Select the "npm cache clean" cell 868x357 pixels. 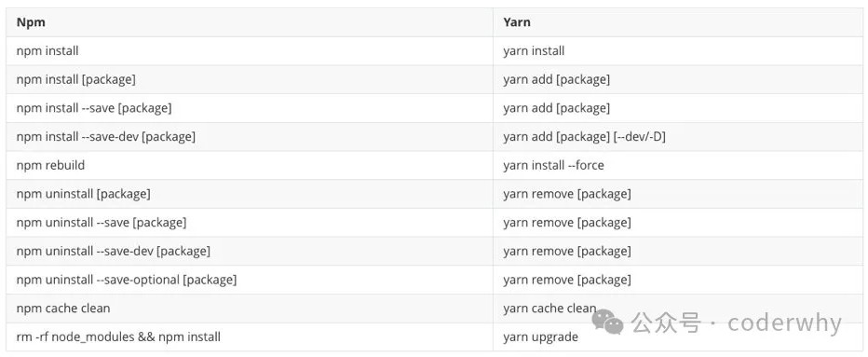click(x=250, y=309)
